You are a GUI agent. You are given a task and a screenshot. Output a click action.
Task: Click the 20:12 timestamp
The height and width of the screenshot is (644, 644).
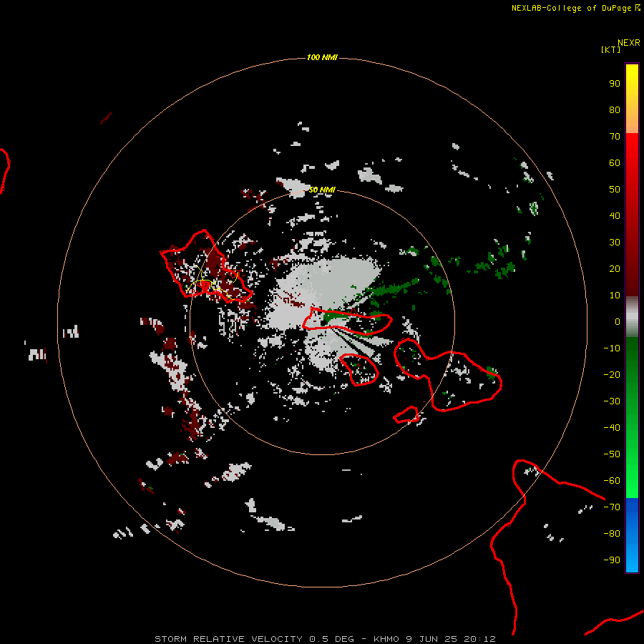(479, 639)
